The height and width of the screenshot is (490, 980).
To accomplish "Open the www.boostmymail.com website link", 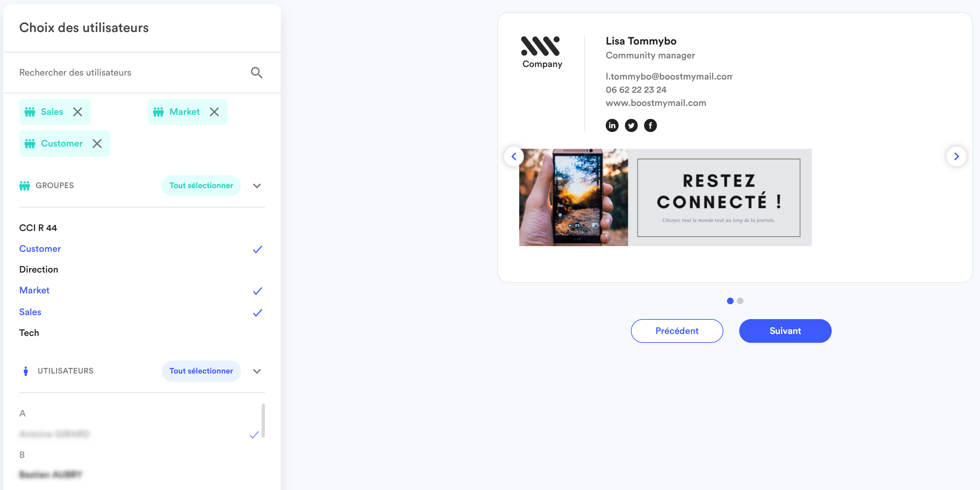I will click(x=656, y=103).
